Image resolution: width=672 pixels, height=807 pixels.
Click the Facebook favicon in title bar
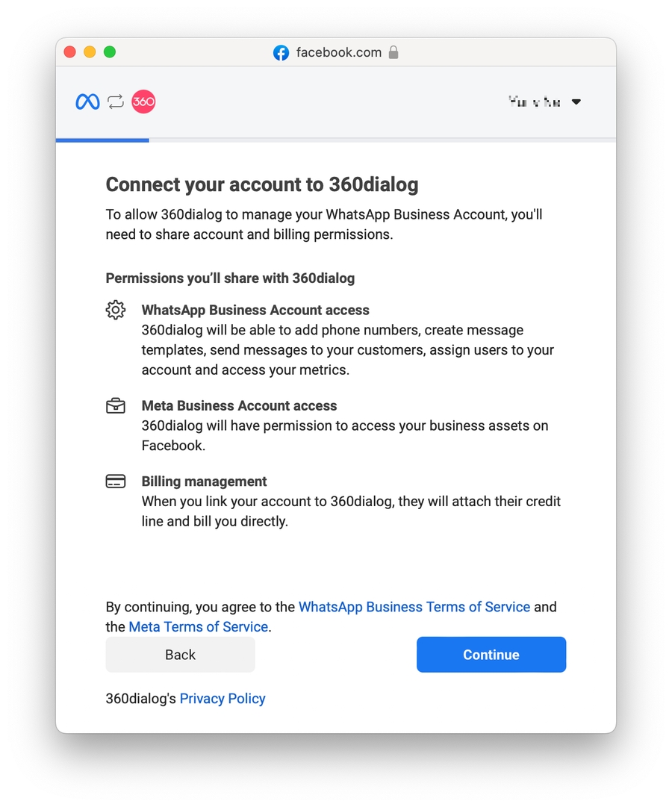281,53
